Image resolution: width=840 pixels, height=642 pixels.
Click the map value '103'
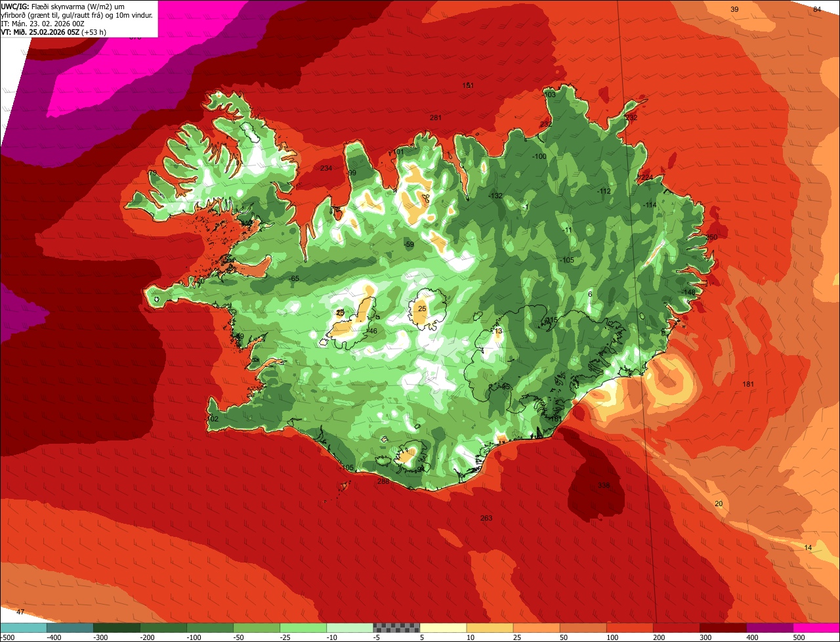click(x=550, y=95)
